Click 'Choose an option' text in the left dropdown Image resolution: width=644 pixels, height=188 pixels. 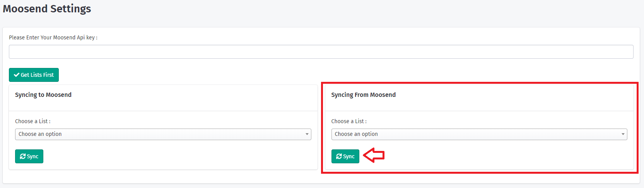click(40, 134)
